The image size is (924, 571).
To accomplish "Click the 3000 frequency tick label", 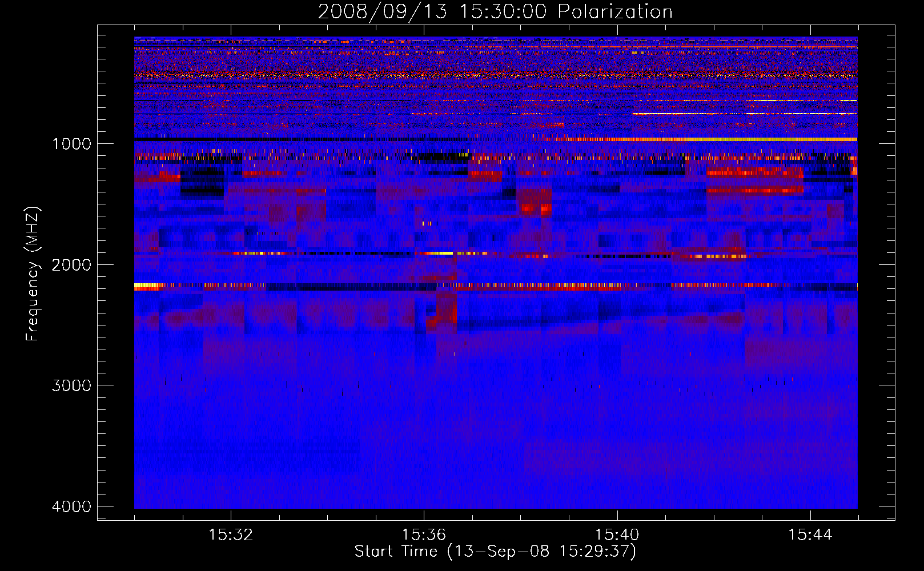I will coord(72,385).
